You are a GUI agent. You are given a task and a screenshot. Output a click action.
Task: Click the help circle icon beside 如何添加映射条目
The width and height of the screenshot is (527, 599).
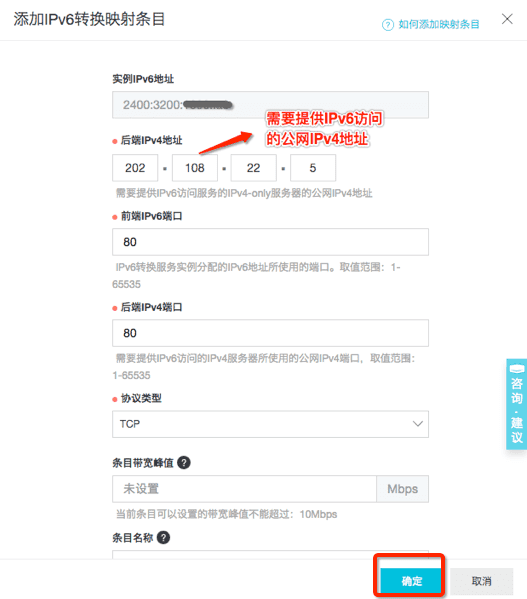point(388,25)
